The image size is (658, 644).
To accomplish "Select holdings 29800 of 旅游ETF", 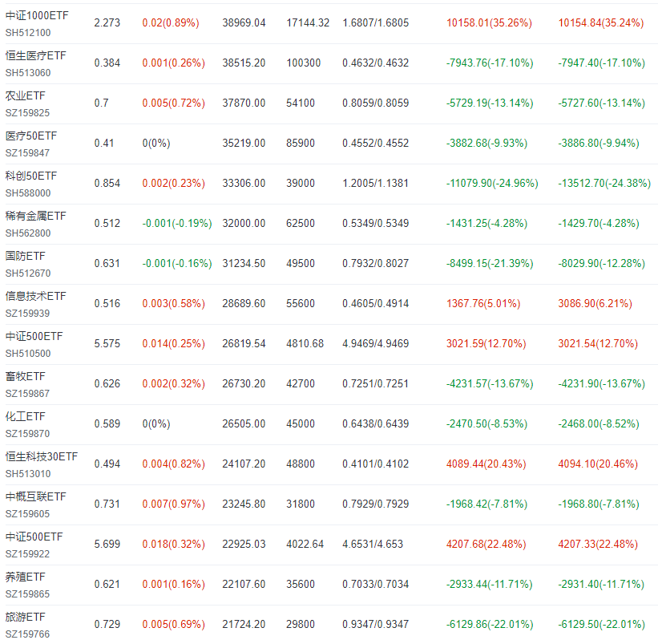I will 301,624.
